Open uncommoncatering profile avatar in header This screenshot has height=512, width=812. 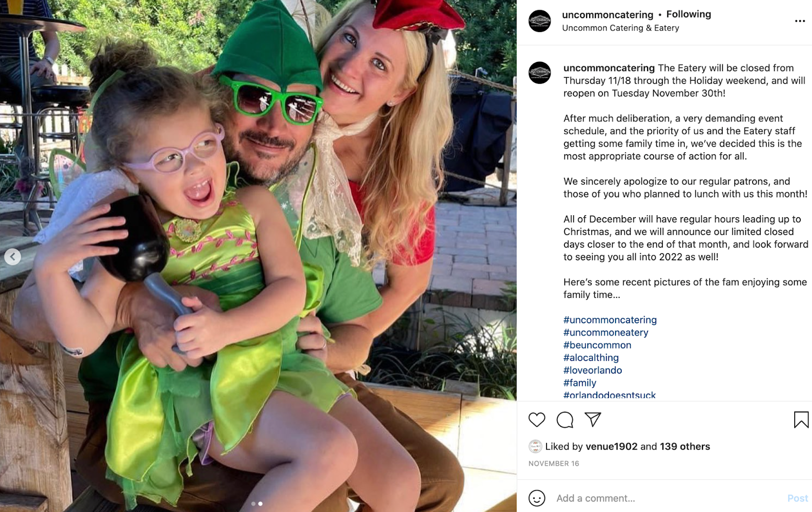539,21
